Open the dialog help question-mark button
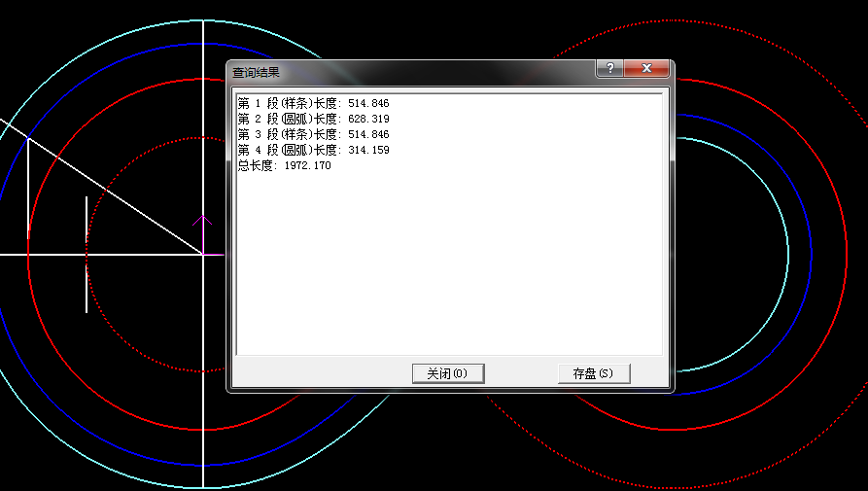Screen dimensions: 868x491 [610, 68]
